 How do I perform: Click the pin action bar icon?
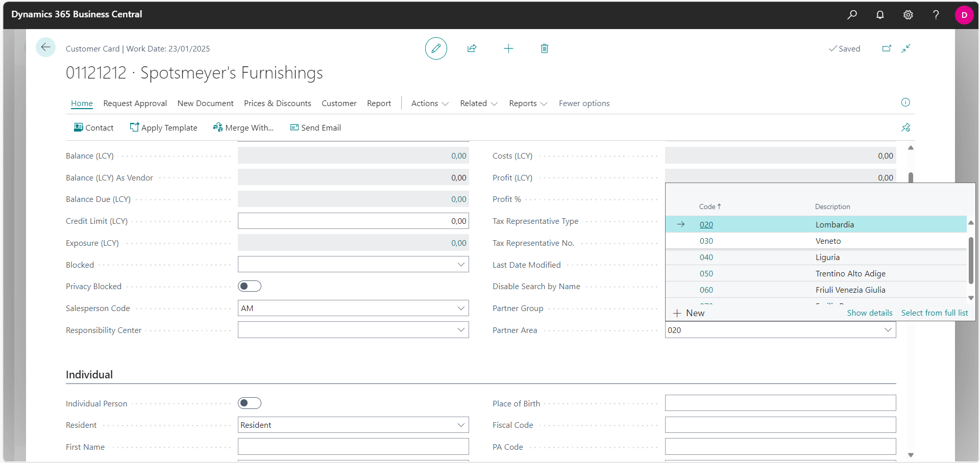pyautogui.click(x=906, y=127)
